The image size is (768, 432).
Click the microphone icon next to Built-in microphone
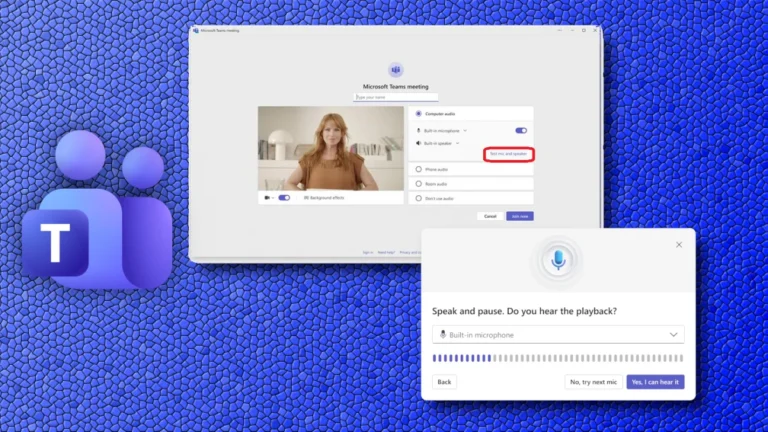[x=418, y=130]
